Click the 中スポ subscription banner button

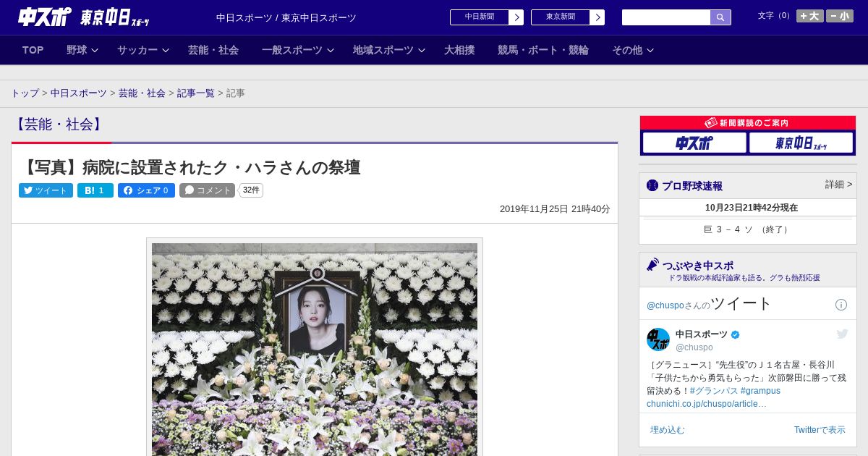coord(694,143)
